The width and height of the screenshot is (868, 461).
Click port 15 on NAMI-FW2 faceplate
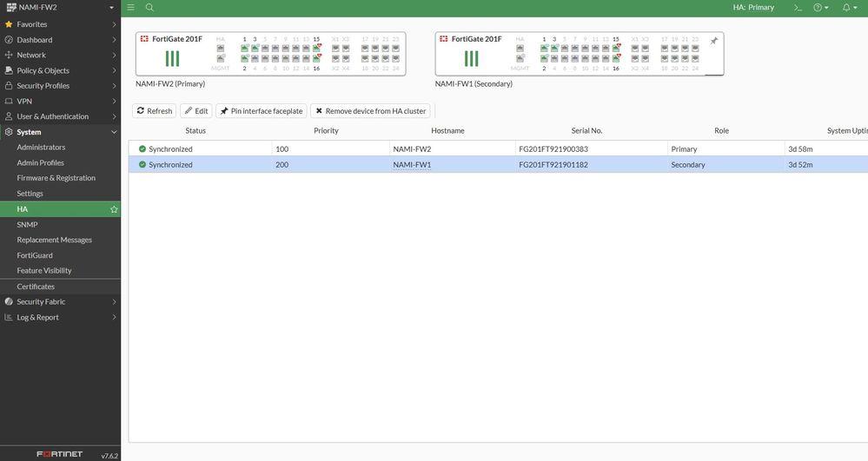click(316, 49)
